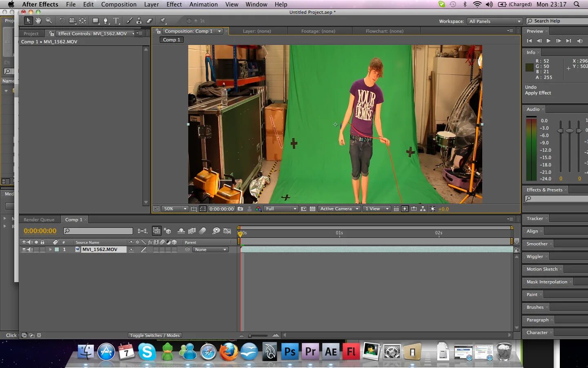Toggle the transparency grid in viewer

312,209
